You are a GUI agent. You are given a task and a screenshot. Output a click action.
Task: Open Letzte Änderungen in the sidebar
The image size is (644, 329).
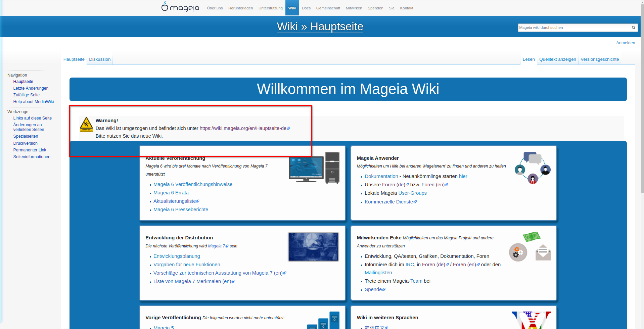(31, 88)
